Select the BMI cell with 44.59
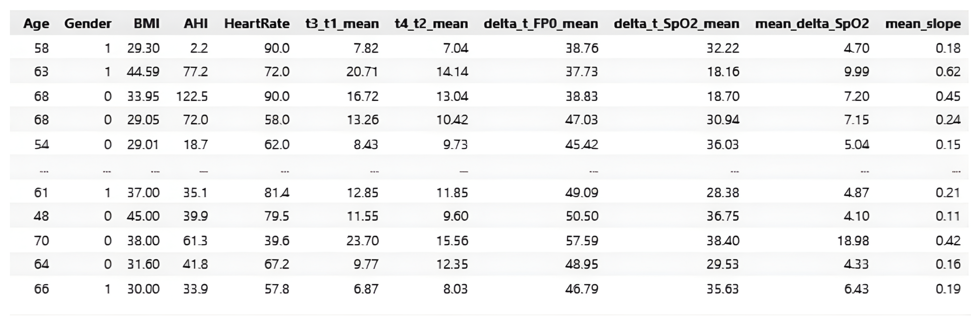Image resolution: width=980 pixels, height=323 pixels. click(x=143, y=71)
